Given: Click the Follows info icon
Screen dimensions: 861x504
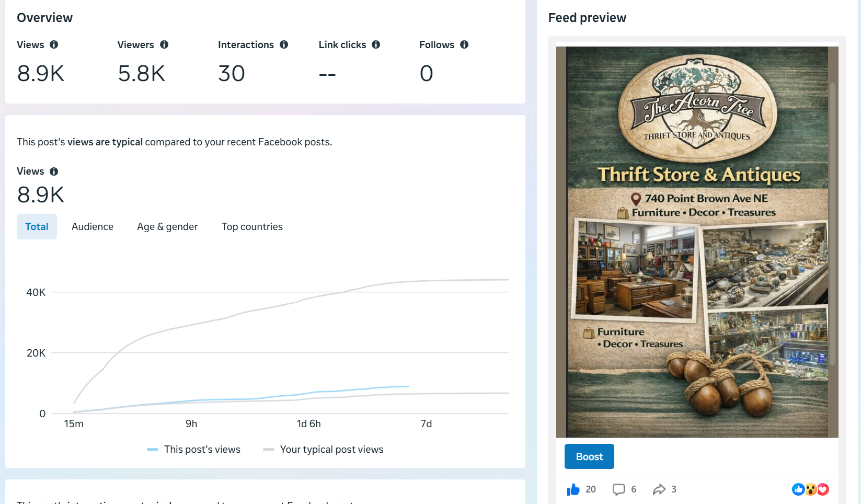Looking at the screenshot, I should click(x=464, y=45).
